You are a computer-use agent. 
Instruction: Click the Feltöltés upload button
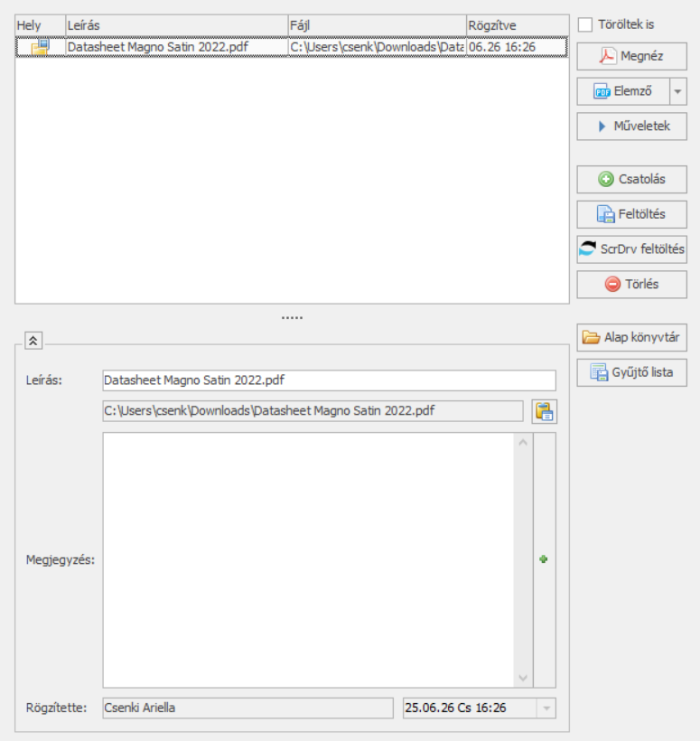[631, 214]
